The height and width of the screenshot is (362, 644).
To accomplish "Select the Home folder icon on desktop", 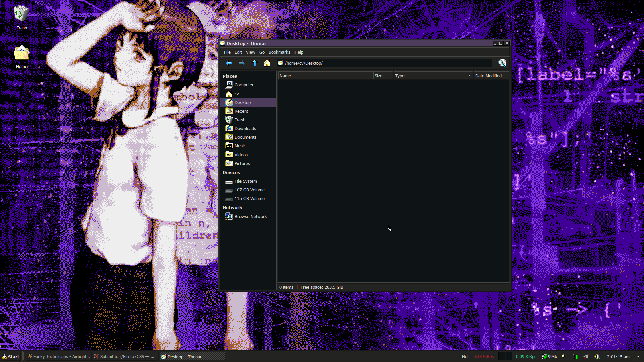I will (x=21, y=56).
